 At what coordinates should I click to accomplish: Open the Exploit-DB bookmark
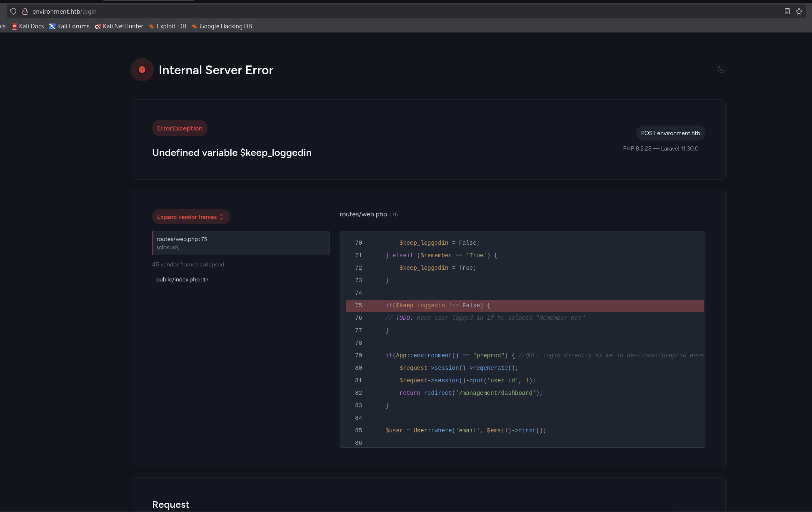(167, 26)
